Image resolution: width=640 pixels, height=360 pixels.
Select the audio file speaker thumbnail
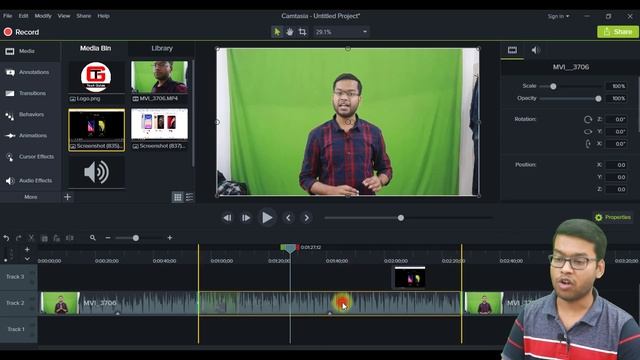(97, 172)
